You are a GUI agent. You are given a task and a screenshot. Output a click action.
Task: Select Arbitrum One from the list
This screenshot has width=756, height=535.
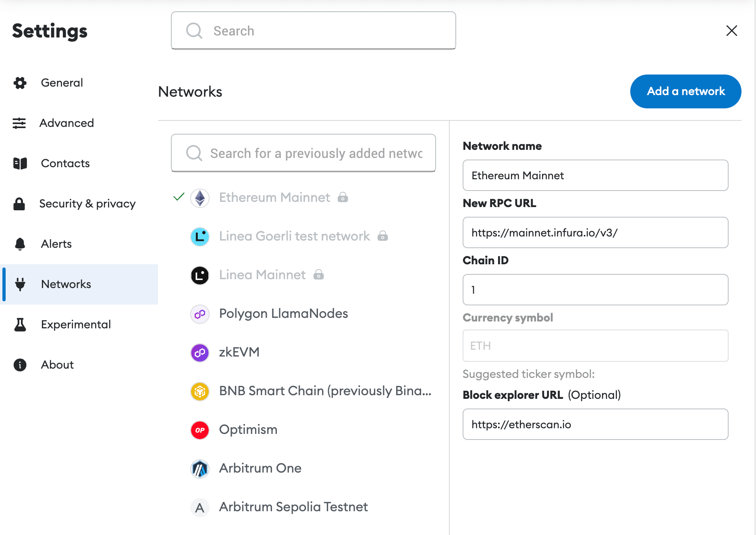tap(260, 469)
